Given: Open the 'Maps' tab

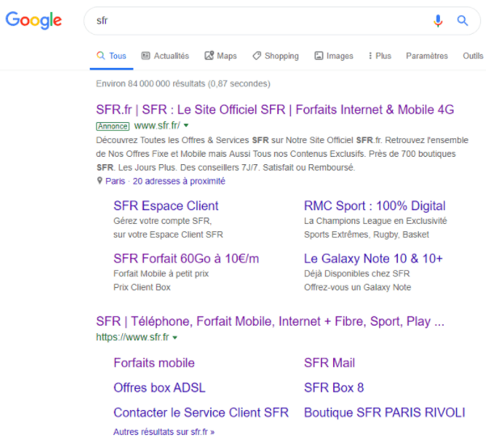Looking at the screenshot, I should [x=221, y=56].
